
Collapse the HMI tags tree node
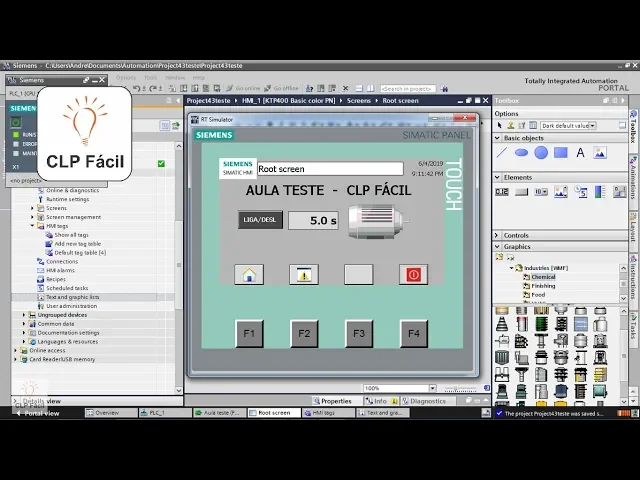pos(32,226)
